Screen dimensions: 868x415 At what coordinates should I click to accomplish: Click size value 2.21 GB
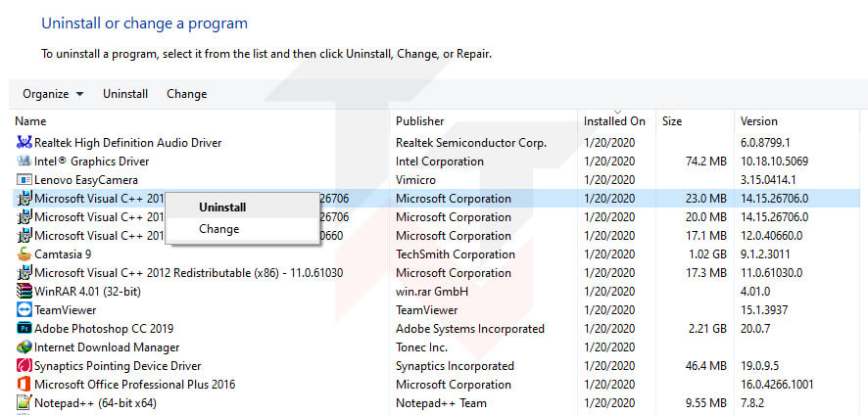coord(707,329)
